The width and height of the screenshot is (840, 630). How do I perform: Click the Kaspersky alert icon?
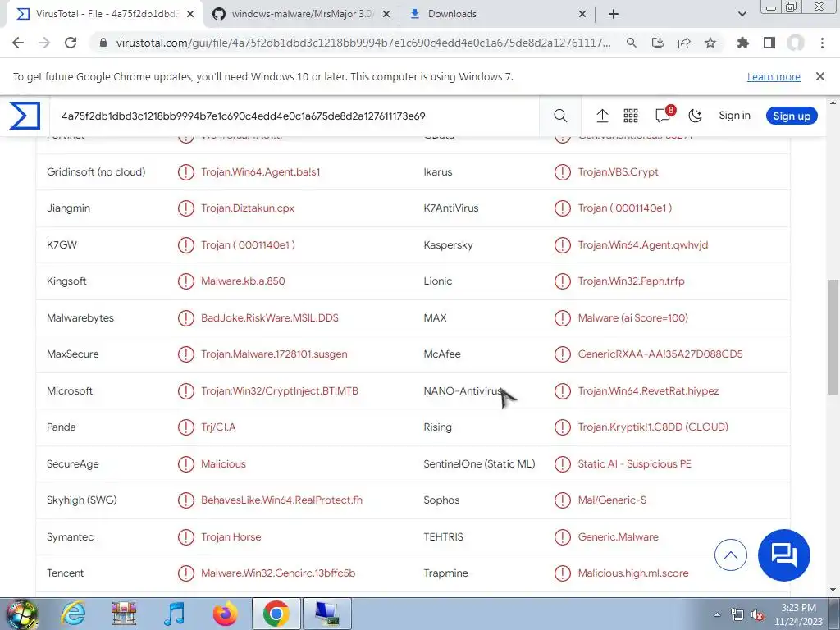563,244
